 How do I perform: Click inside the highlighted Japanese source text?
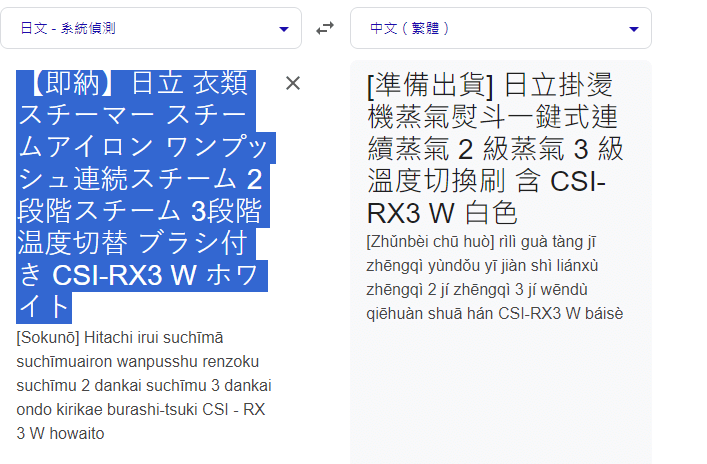tap(144, 196)
